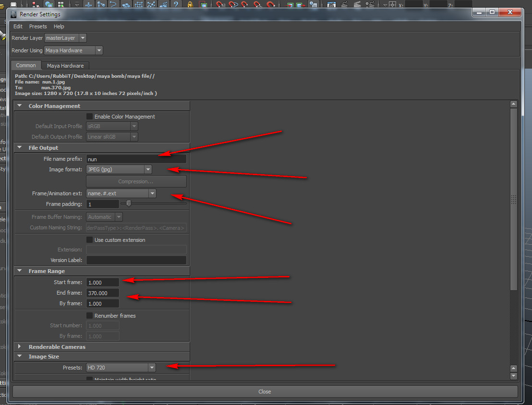Switch to the Maya Hardware tab
Viewport: 532px width, 405px height.
click(x=65, y=65)
